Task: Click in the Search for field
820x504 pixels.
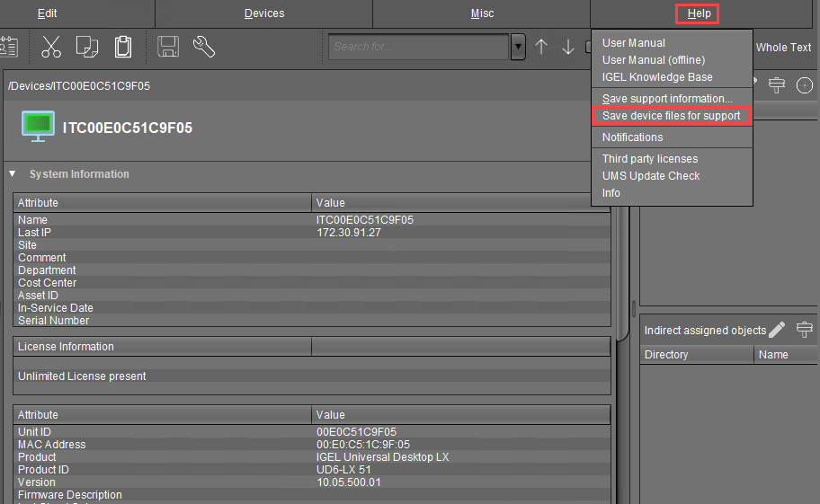Action: pos(418,48)
